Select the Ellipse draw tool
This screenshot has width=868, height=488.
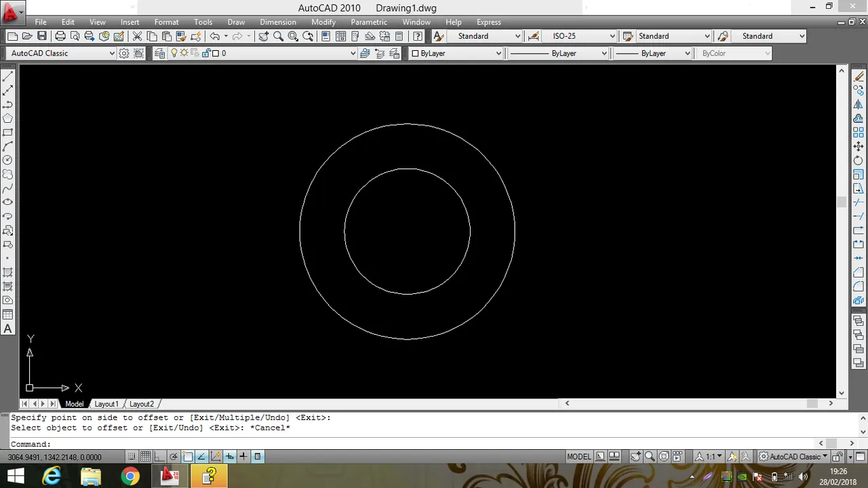8,202
